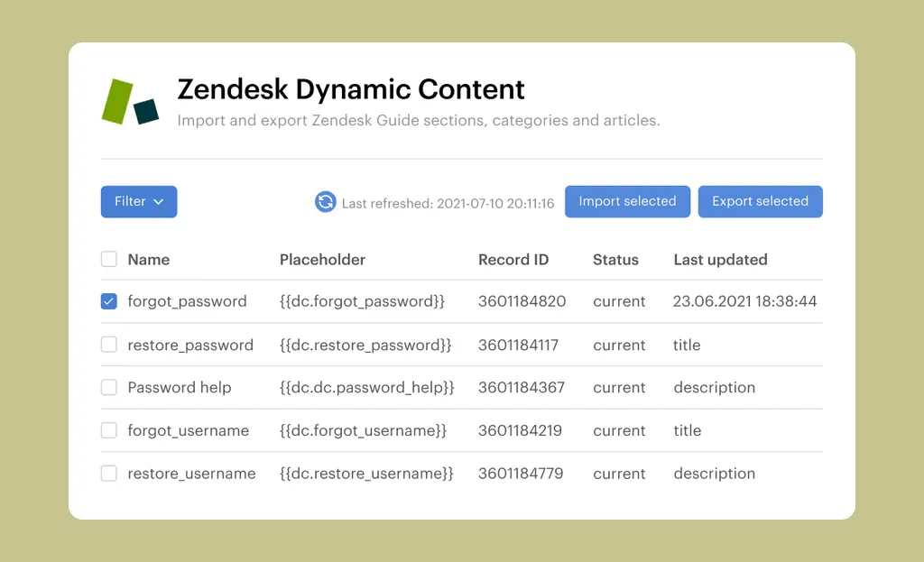Enable the restore_username row checkbox
Image resolution: width=924 pixels, height=562 pixels.
109,474
